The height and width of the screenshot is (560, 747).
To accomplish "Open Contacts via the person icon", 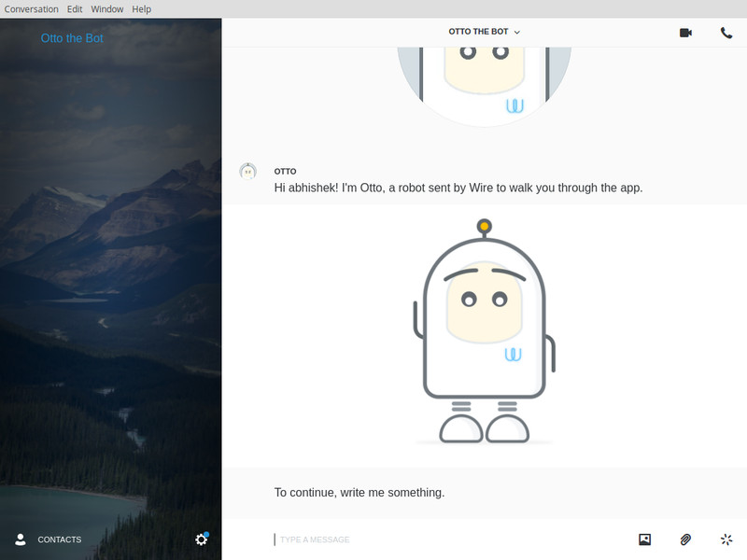I will (21, 539).
